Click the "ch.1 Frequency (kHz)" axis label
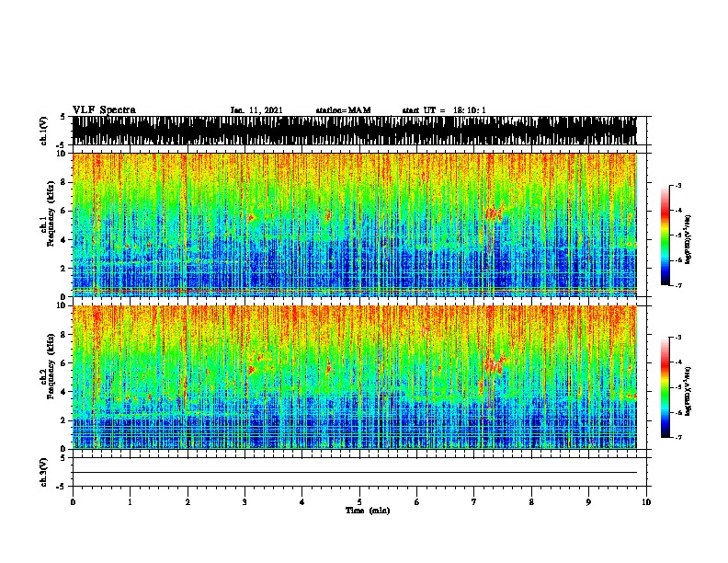 click(48, 214)
